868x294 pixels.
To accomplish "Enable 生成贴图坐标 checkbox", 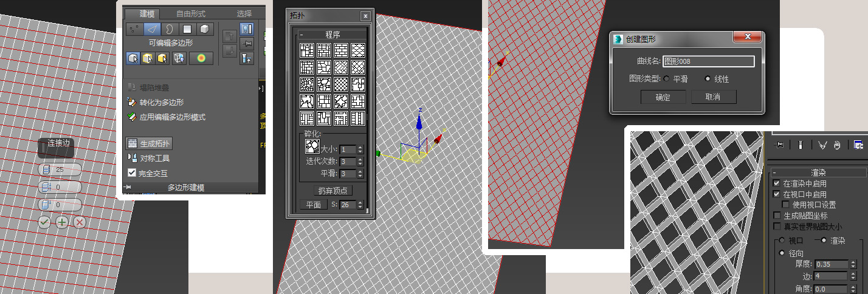I will [777, 216].
